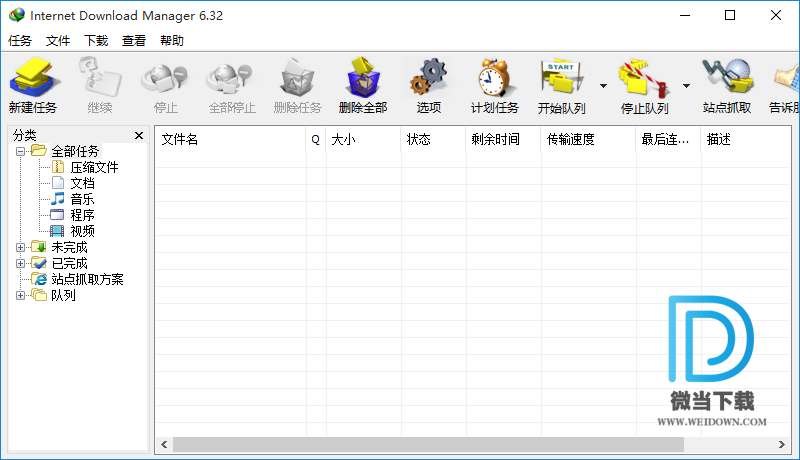Screen dimensions: 800x460
Task: Select 音乐 category
Action: point(82,199)
